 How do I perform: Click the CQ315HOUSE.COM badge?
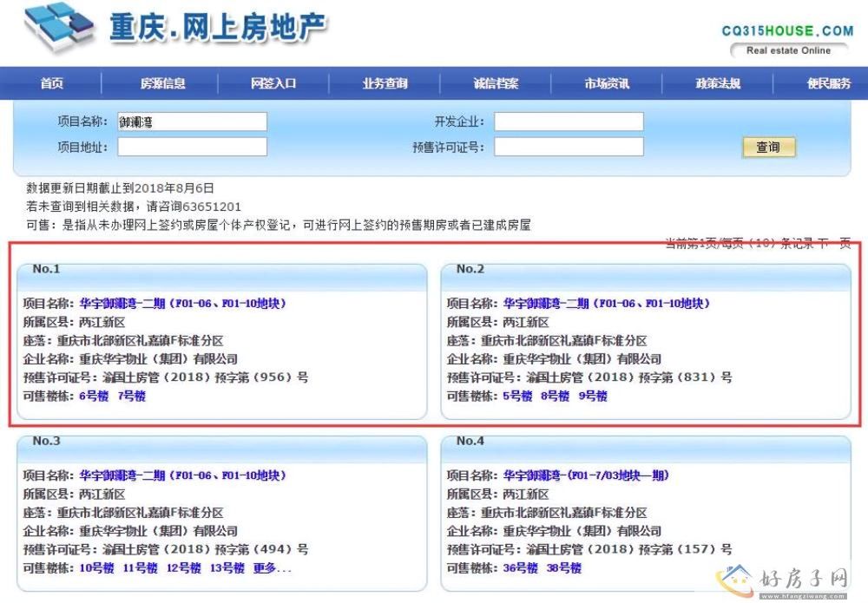[x=787, y=39]
